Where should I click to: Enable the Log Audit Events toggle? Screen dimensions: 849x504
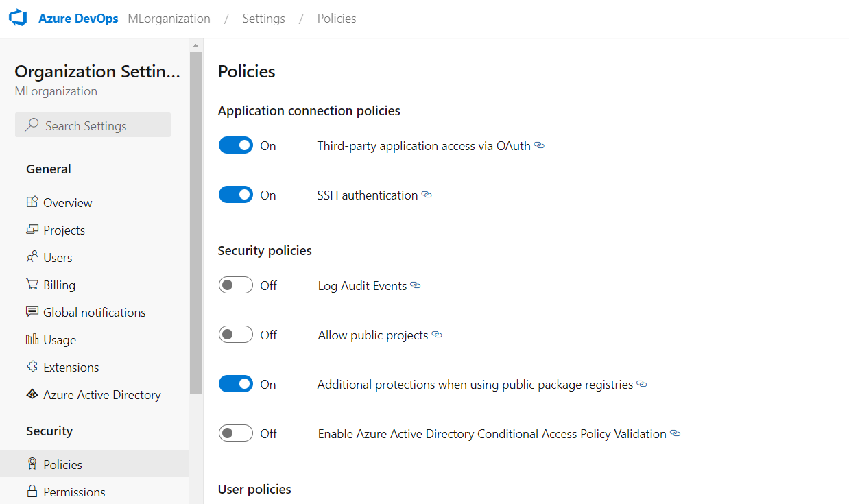(236, 285)
